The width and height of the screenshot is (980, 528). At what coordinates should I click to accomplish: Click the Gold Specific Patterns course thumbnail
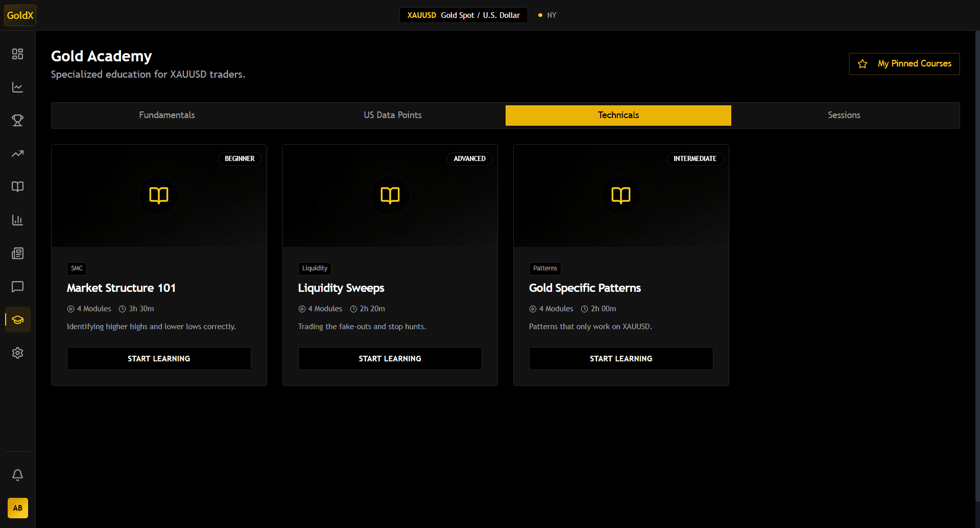620,196
